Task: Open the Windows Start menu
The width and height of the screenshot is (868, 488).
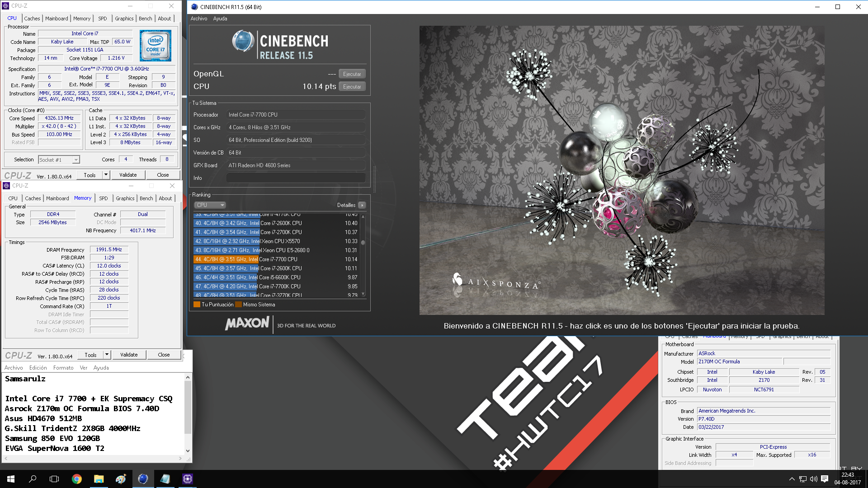Action: click(x=11, y=479)
